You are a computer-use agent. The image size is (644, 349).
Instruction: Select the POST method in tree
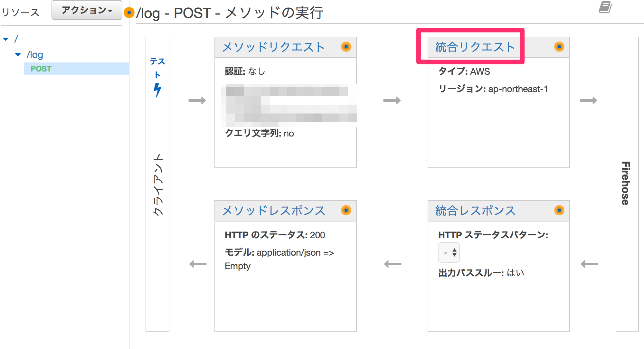click(x=41, y=69)
